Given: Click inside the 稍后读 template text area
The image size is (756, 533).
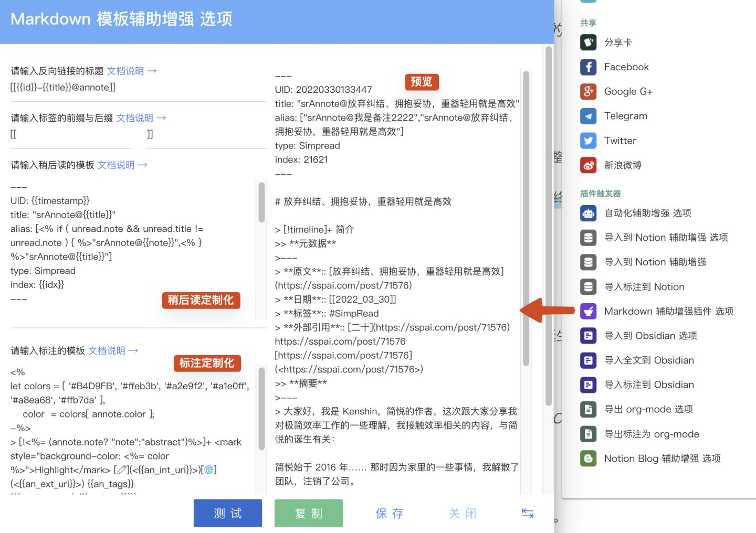Looking at the screenshot, I should pyautogui.click(x=133, y=250).
